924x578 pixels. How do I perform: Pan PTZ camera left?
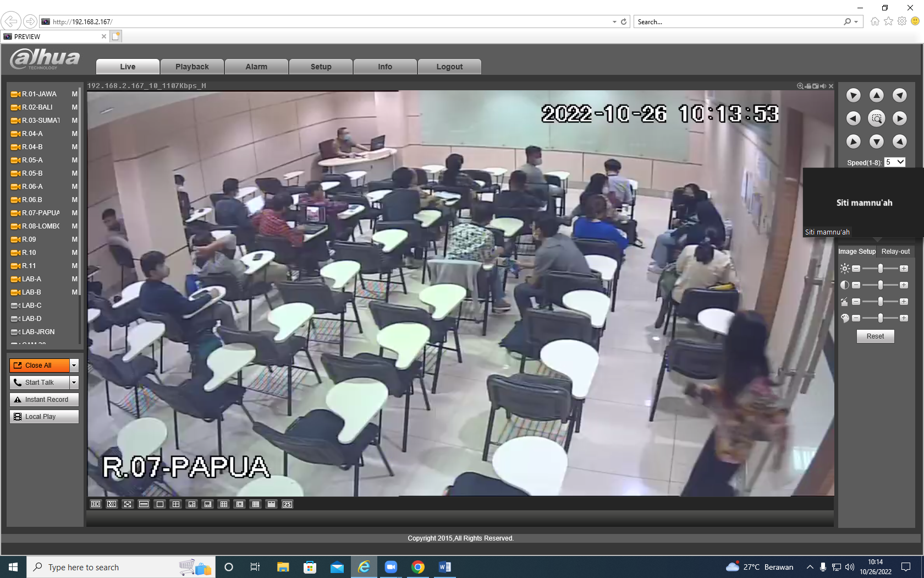tap(854, 118)
